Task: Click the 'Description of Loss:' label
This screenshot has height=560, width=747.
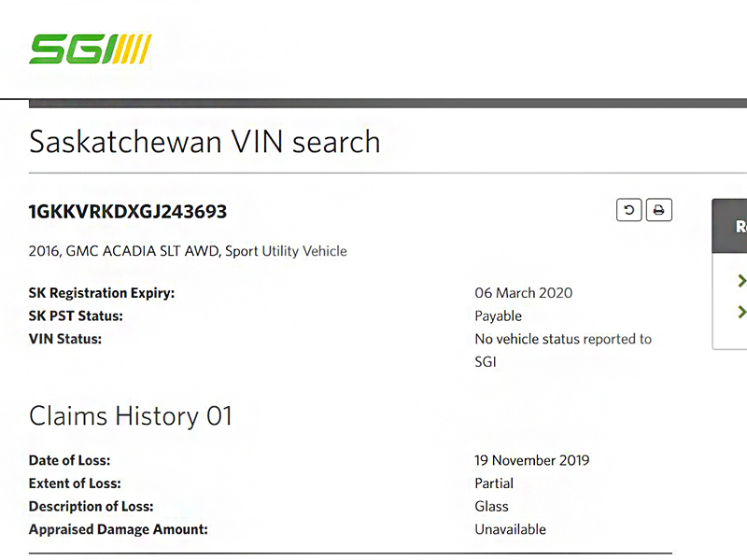Action: (x=91, y=506)
